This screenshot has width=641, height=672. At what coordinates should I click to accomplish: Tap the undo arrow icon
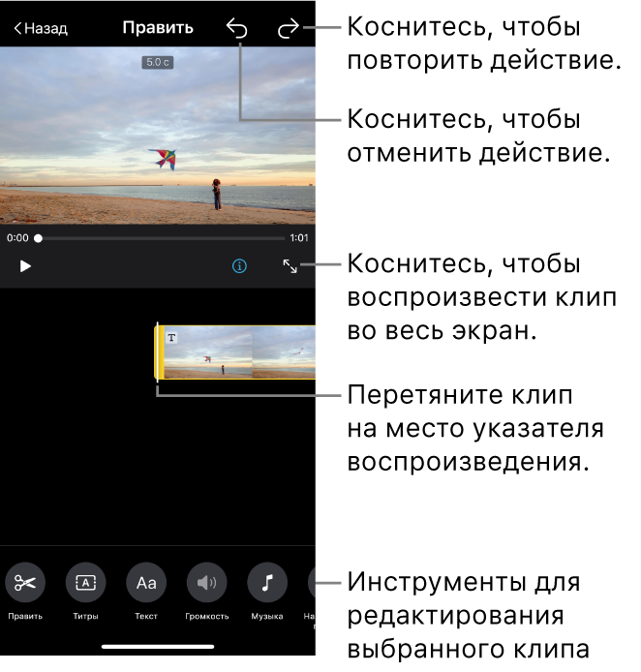pos(237,28)
